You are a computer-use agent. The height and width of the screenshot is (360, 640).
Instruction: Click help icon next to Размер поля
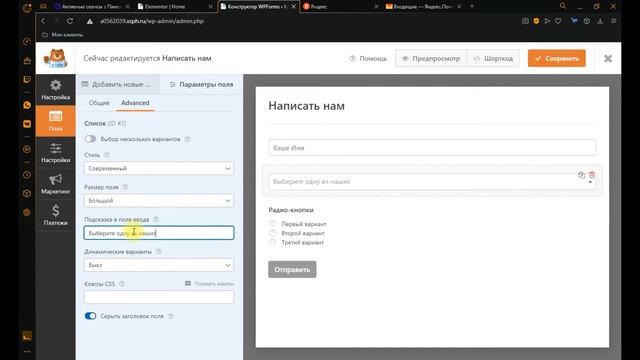click(x=125, y=187)
